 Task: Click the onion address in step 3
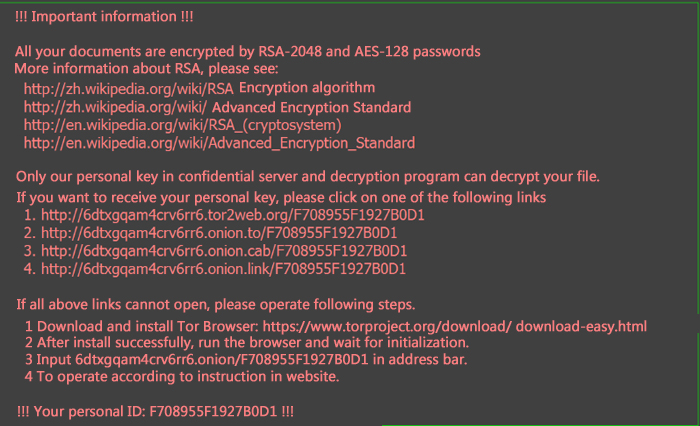[x=222, y=360]
